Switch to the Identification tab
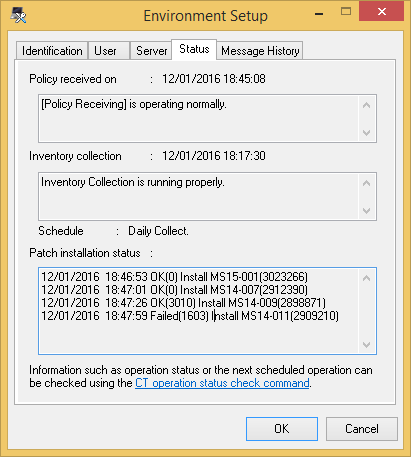 (52, 51)
